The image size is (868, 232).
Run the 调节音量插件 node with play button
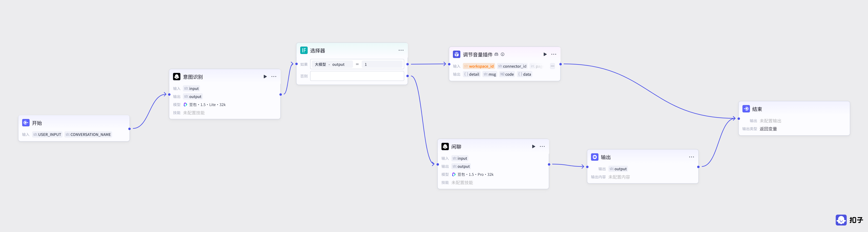click(545, 54)
